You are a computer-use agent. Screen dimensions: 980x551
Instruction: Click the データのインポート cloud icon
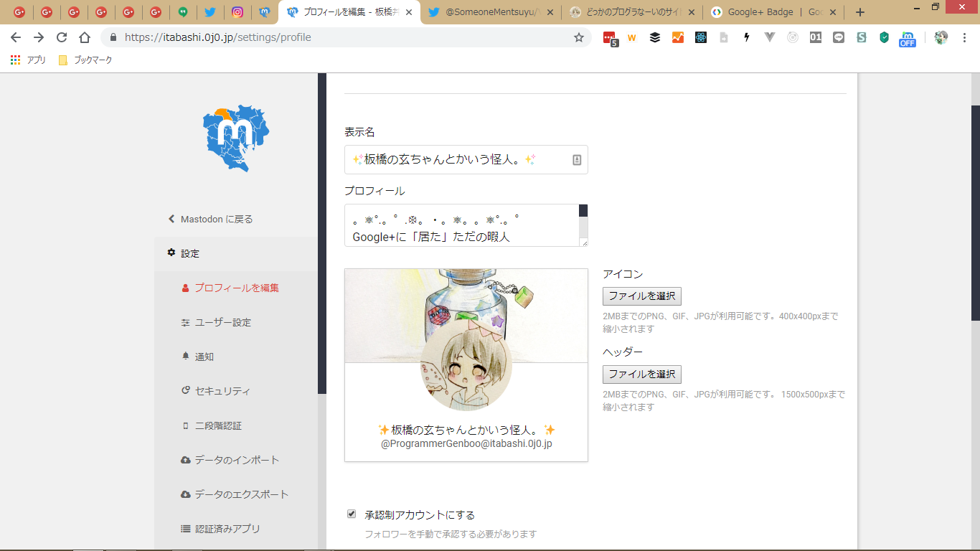[185, 460]
